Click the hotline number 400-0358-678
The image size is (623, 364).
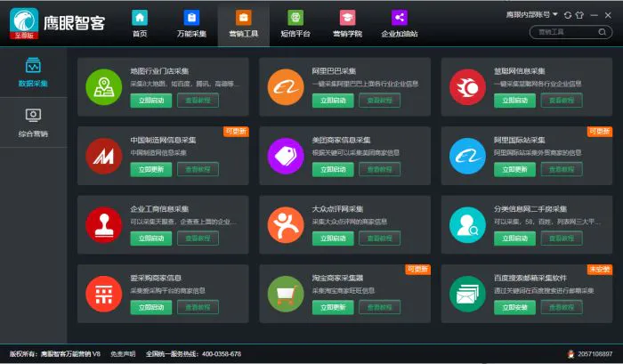pyautogui.click(x=222, y=353)
